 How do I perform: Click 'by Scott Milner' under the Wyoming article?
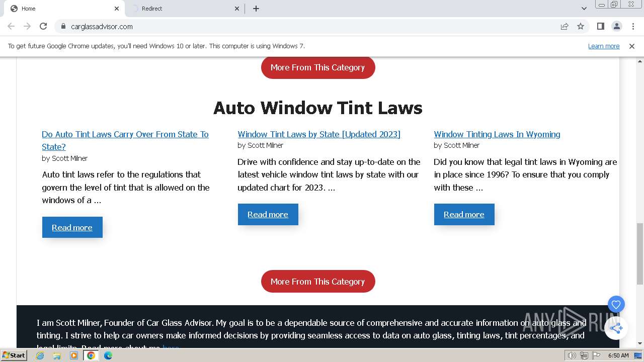457,145
